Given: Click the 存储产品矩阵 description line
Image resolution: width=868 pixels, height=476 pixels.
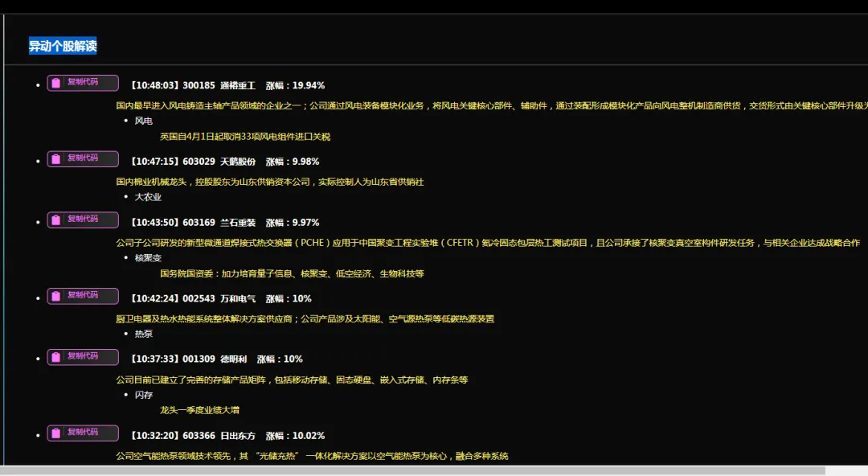Looking at the screenshot, I should [292, 380].
